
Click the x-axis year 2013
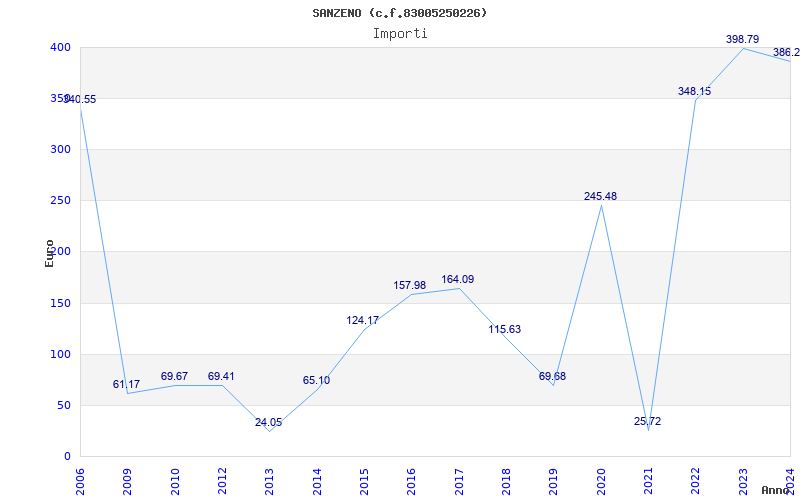pyautogui.click(x=269, y=482)
